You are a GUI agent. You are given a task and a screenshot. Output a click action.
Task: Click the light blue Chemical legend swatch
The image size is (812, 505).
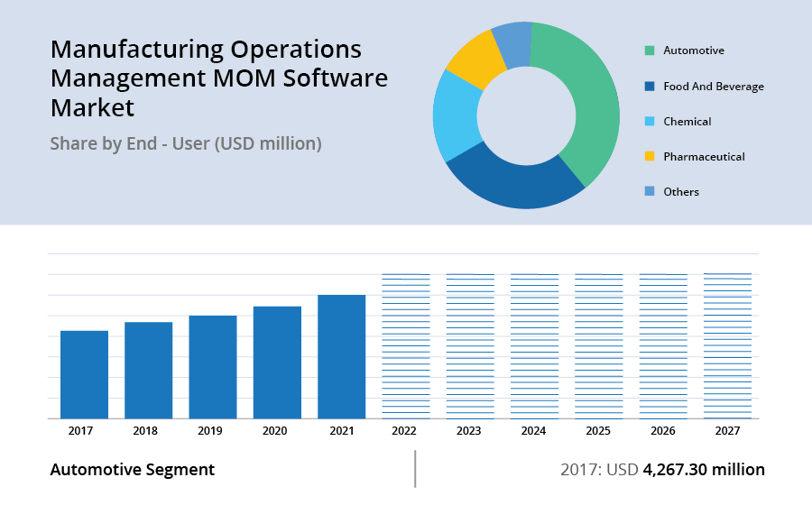point(650,121)
